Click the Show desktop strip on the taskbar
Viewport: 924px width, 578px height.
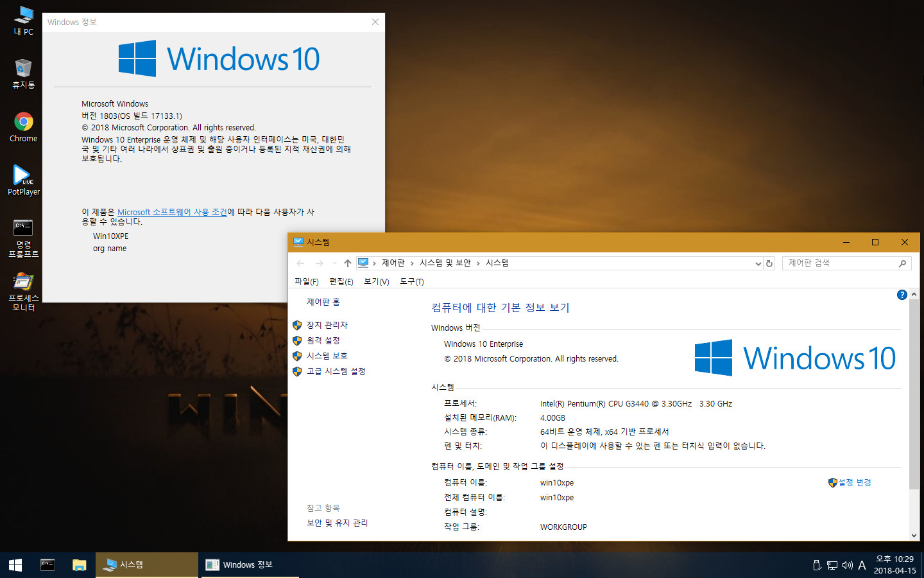[x=922, y=565]
